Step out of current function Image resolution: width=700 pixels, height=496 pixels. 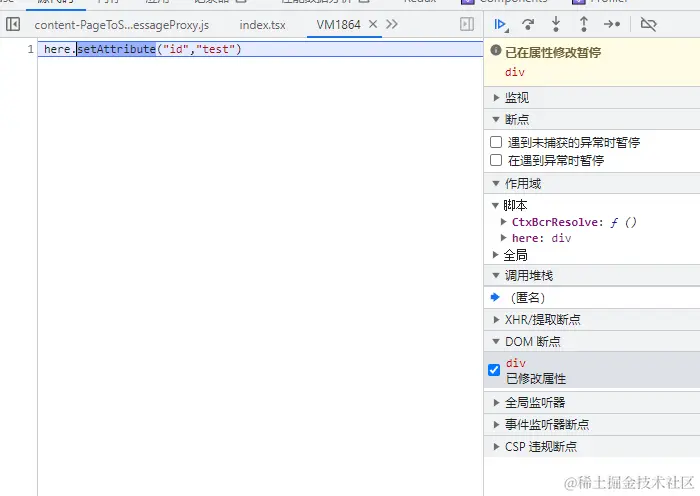point(583,24)
